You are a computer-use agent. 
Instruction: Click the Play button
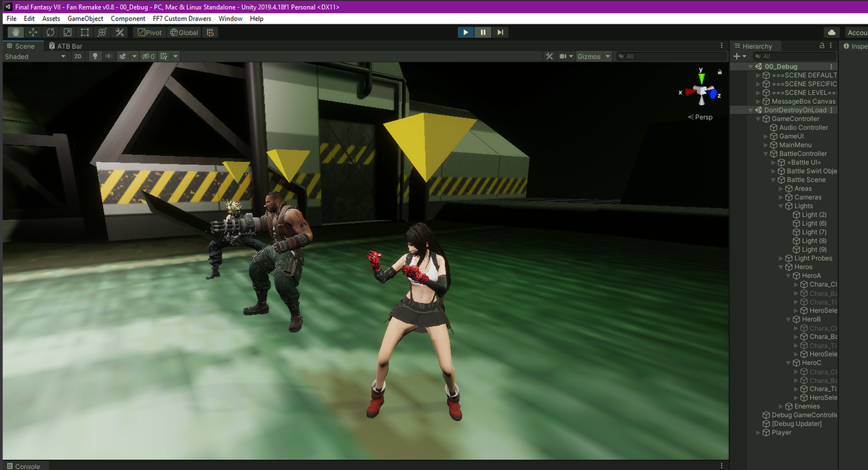[465, 32]
